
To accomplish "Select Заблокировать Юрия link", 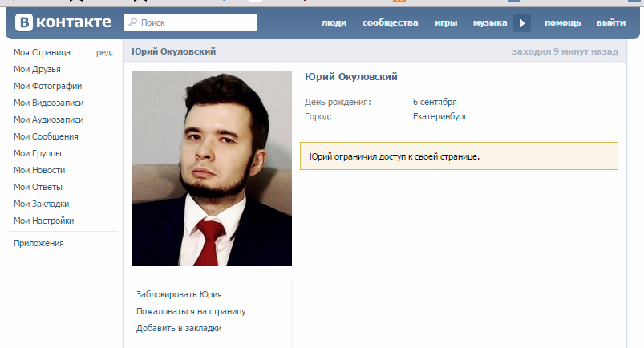I will [x=179, y=294].
